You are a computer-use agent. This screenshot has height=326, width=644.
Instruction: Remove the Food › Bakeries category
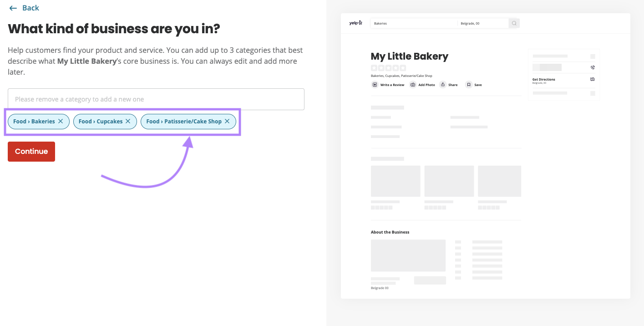click(61, 121)
